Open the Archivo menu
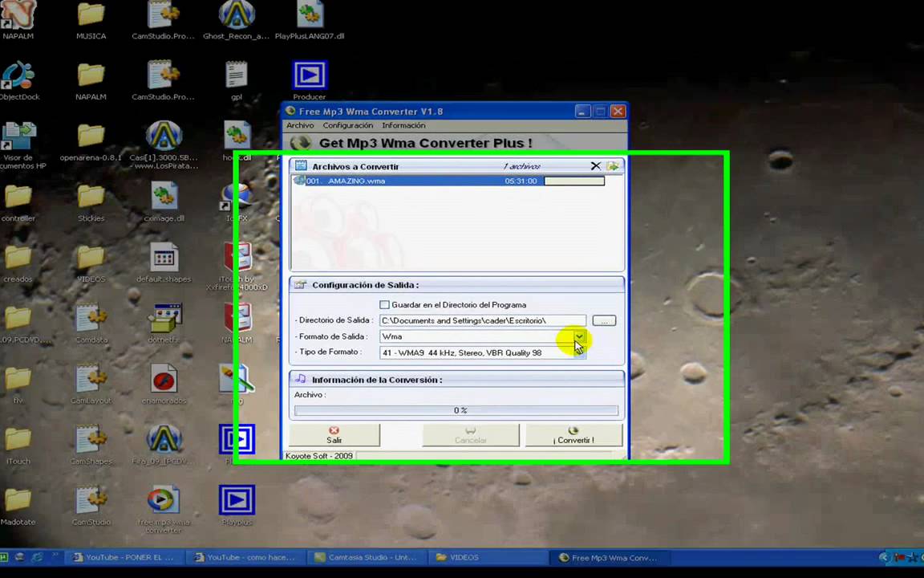This screenshot has width=924, height=578. pos(300,125)
